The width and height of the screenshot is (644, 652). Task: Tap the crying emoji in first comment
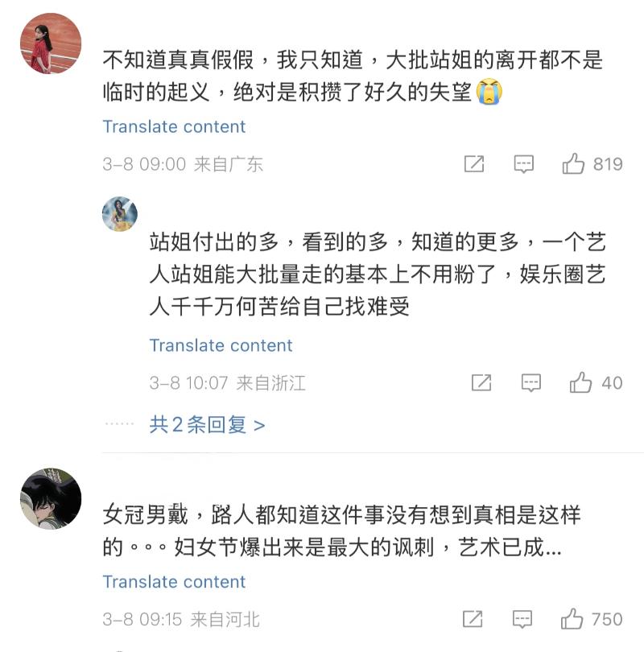tap(489, 91)
